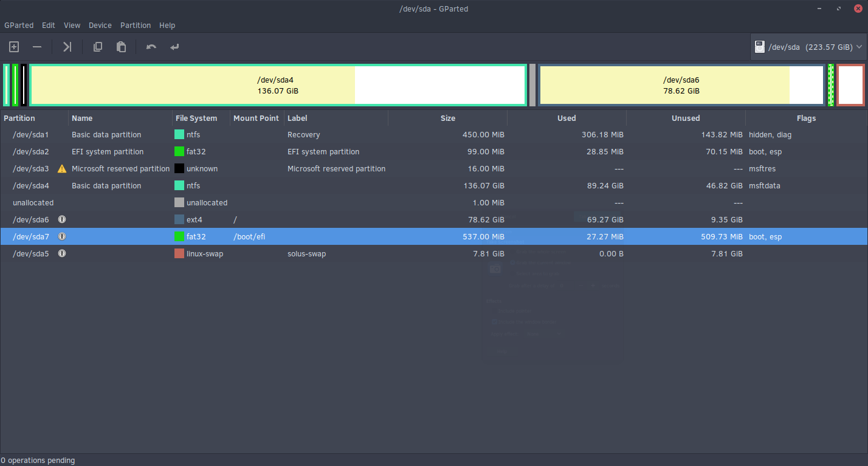Sort by the Partition column header
Screen dimensions: 868x466
35,118
